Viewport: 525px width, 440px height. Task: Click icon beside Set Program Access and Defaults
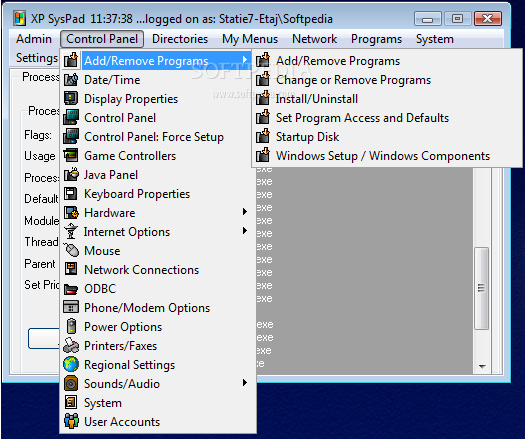pyautogui.click(x=263, y=118)
